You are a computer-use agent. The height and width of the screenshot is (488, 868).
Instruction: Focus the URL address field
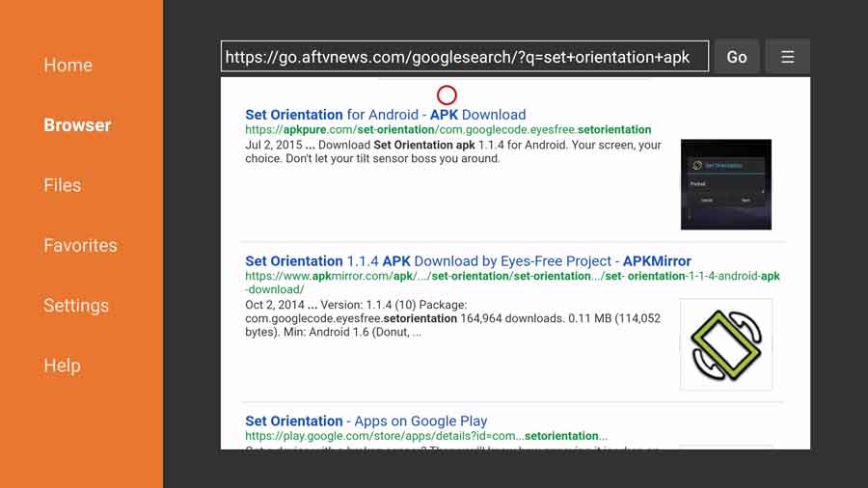point(465,57)
